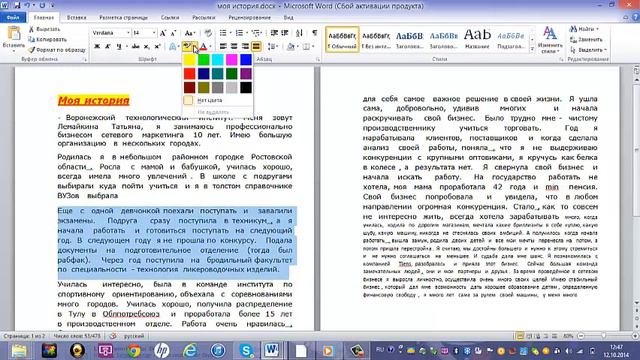This screenshot has height=360, width=640.
Task: Increase paragraph indent
Action: pyautogui.click(x=285, y=33)
